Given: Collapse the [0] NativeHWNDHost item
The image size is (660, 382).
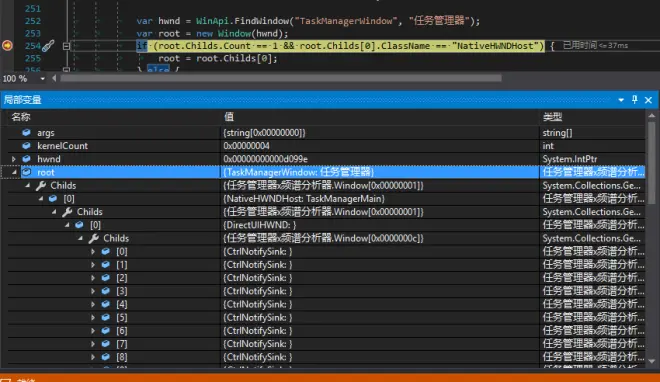Looking at the screenshot, I should 40,199.
